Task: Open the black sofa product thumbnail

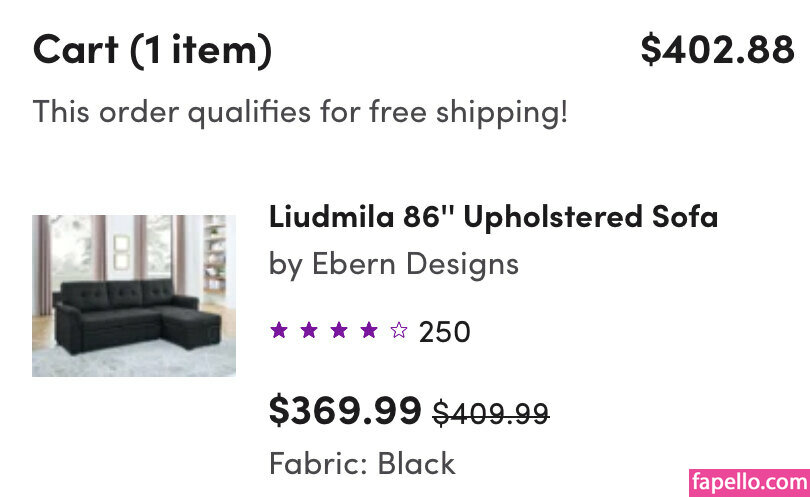Action: pyautogui.click(x=134, y=295)
